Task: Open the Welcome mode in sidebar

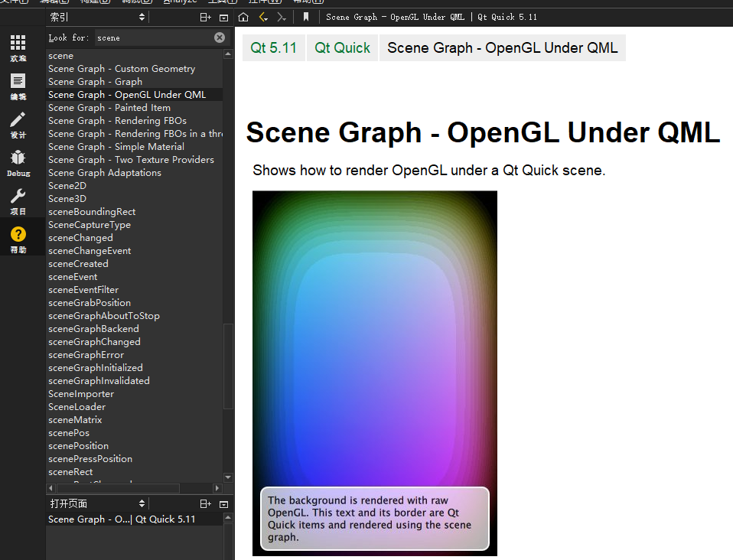Action: 18,47
